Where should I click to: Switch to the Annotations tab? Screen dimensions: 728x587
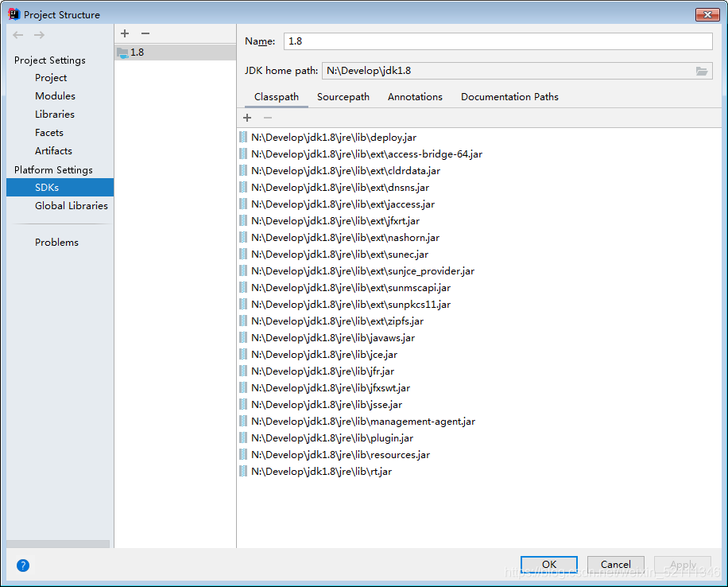point(415,96)
